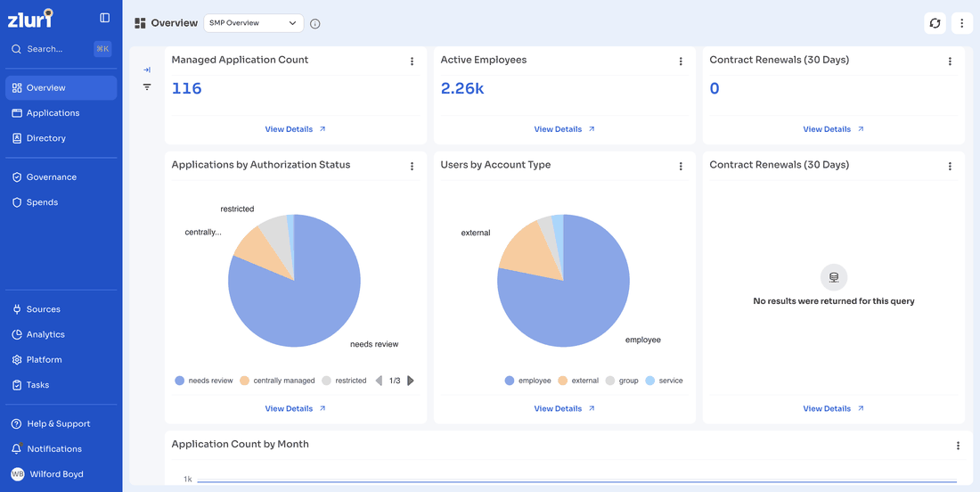Screen dimensions: 980x492
Task: Open the Search field in sidebar
Action: (61, 49)
